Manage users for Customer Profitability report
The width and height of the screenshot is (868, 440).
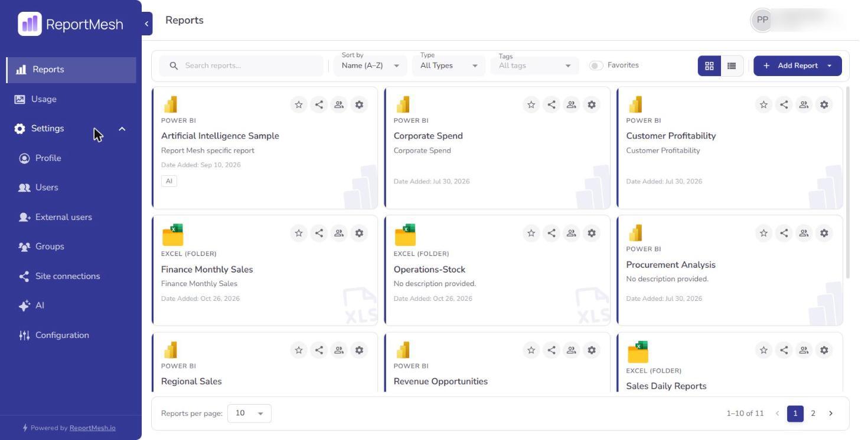(804, 105)
